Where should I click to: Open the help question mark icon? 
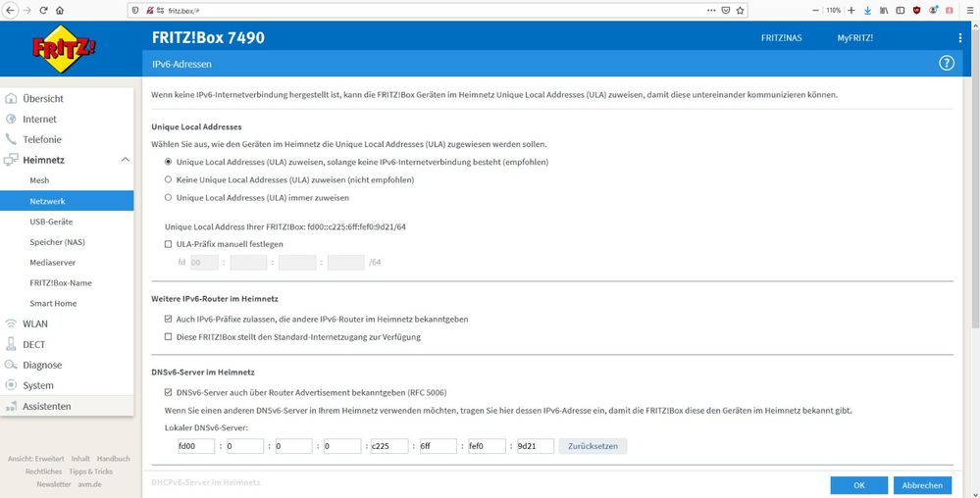tap(947, 63)
